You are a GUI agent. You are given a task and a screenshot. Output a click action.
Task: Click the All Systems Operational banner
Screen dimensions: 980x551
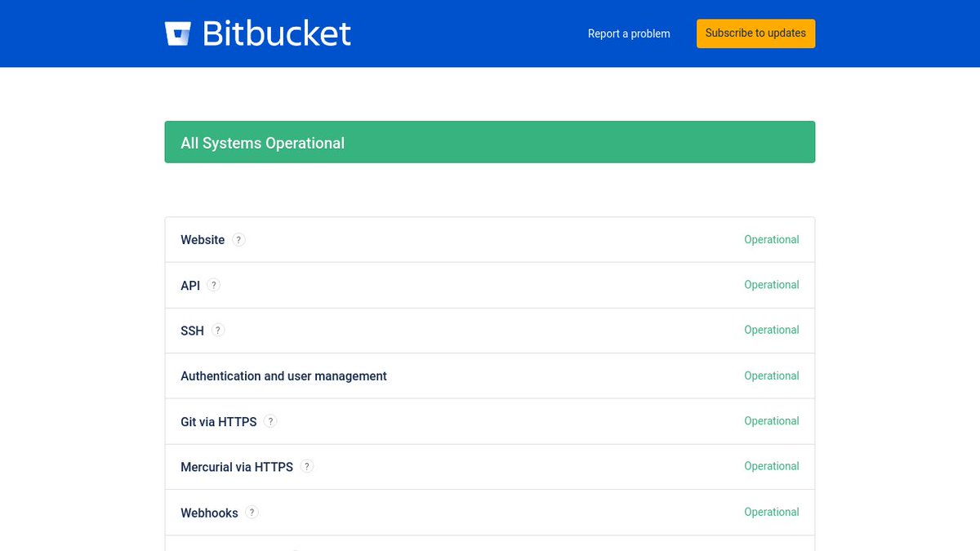pyautogui.click(x=490, y=142)
